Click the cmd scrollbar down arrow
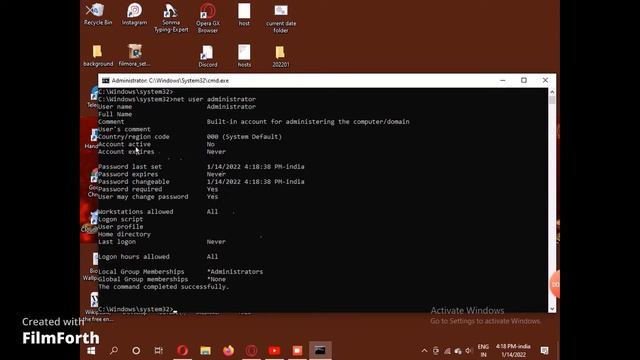The image size is (640, 360). (x=552, y=309)
